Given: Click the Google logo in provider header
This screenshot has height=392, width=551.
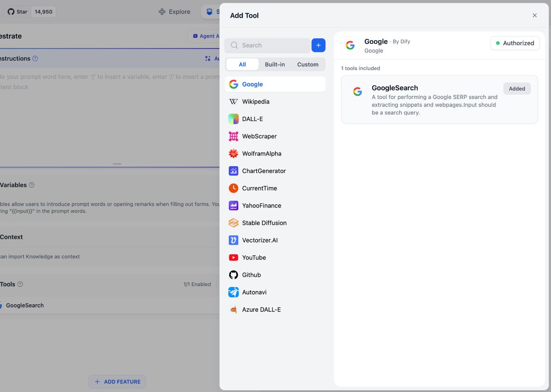Looking at the screenshot, I should tap(350, 45).
